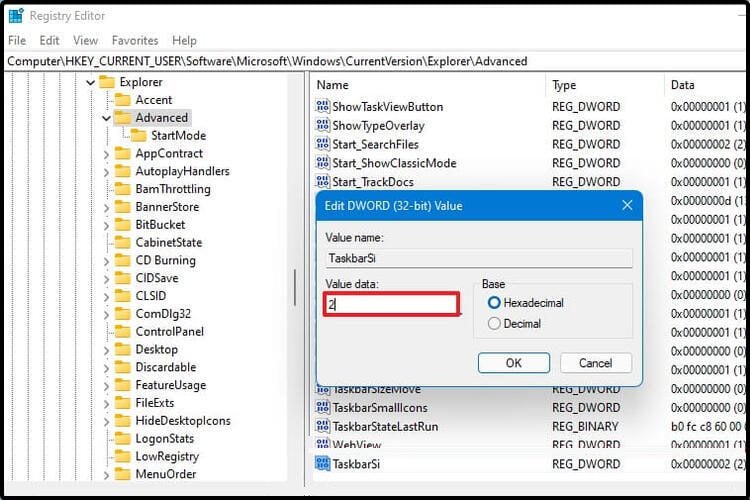Open the Favorites menu

135,41
